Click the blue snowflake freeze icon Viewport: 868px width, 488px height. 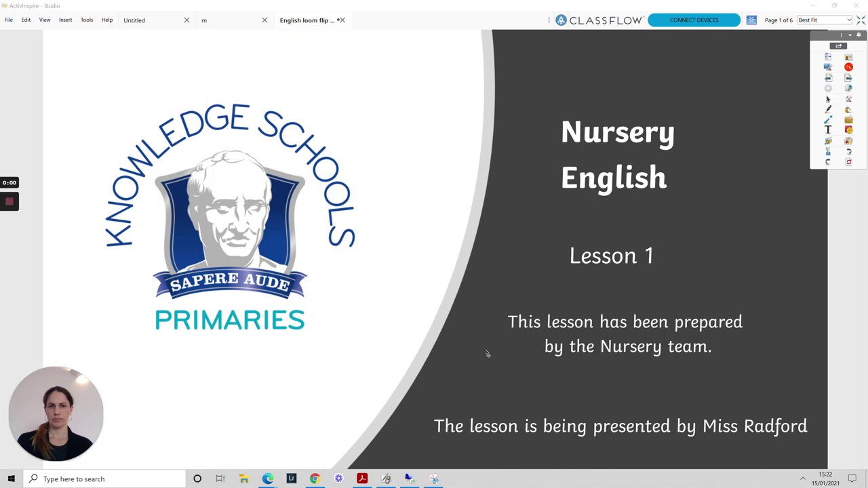point(751,20)
